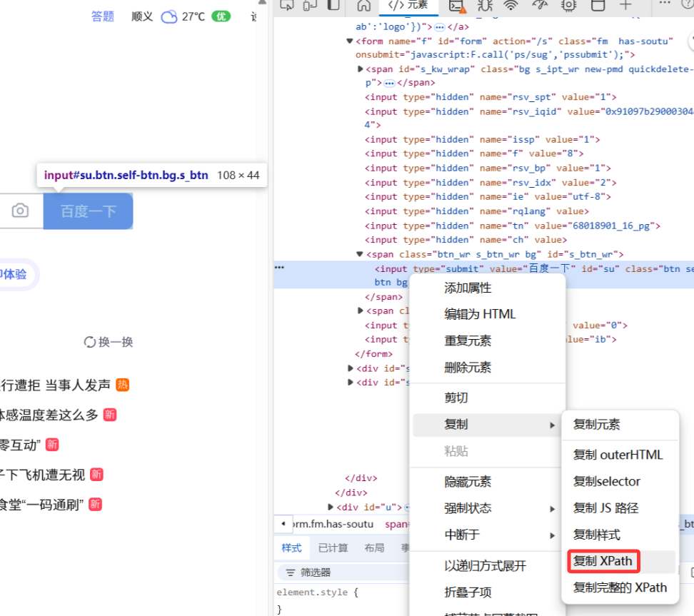Expand the div id="u" node
The width and height of the screenshot is (694, 616).
330,507
